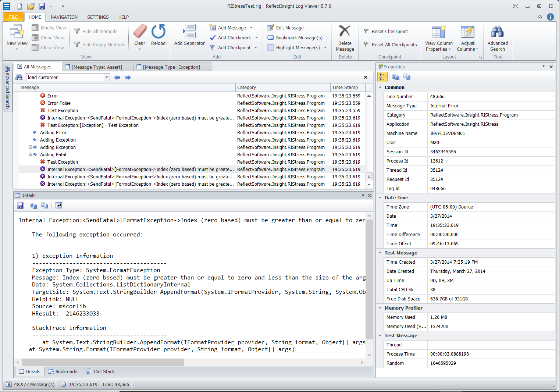Toggle categorized view in Properties toolbar
Screen dimensions: 559x392
[x=382, y=77]
